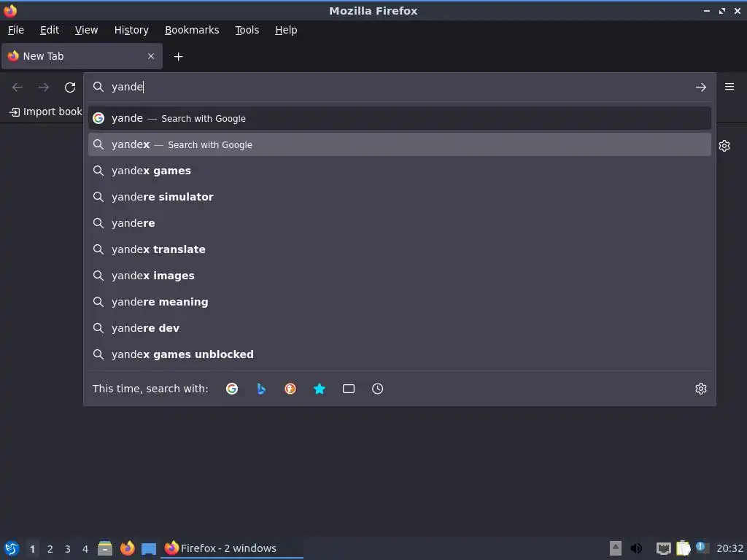Search in History with clock icon
Viewport: 747px width, 560px height.
(377, 389)
